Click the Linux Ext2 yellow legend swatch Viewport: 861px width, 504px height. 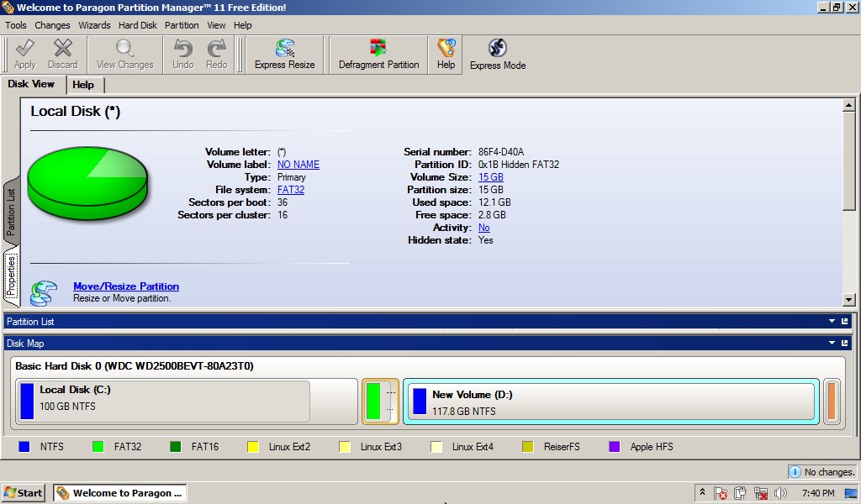point(252,447)
